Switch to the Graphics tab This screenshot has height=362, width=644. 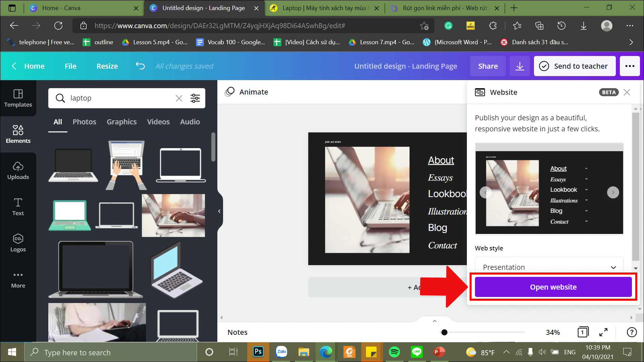click(121, 122)
